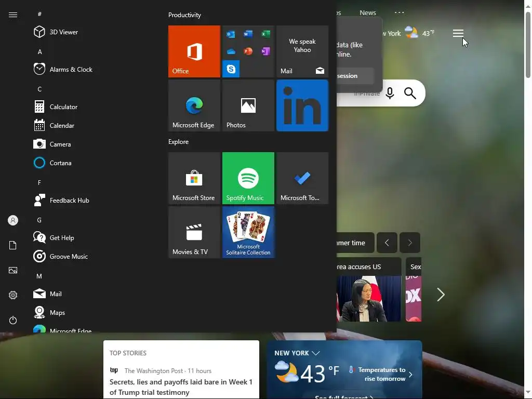Open Microsoft Solitaire Collection tile
This screenshot has height=399, width=532.
point(248,232)
